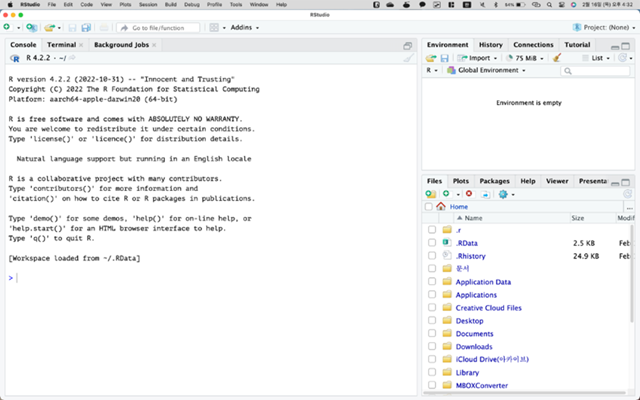The image size is (640, 400).
Task: Open the R language selector dropdown
Action: (432, 70)
